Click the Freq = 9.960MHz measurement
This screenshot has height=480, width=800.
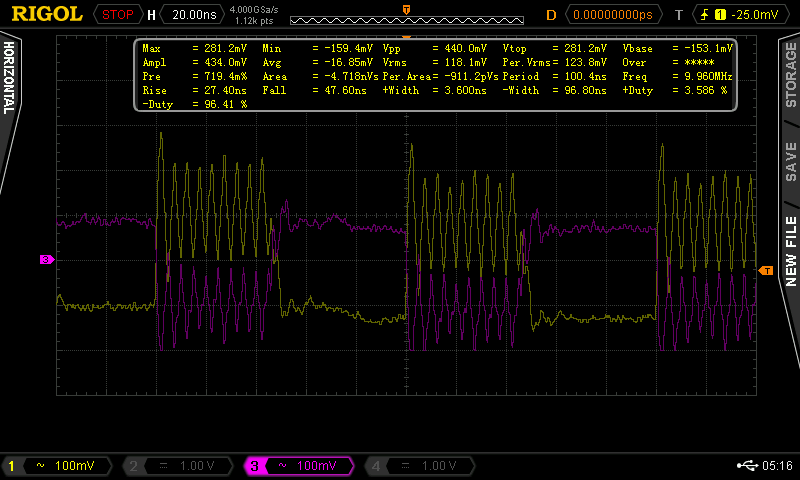tap(678, 77)
